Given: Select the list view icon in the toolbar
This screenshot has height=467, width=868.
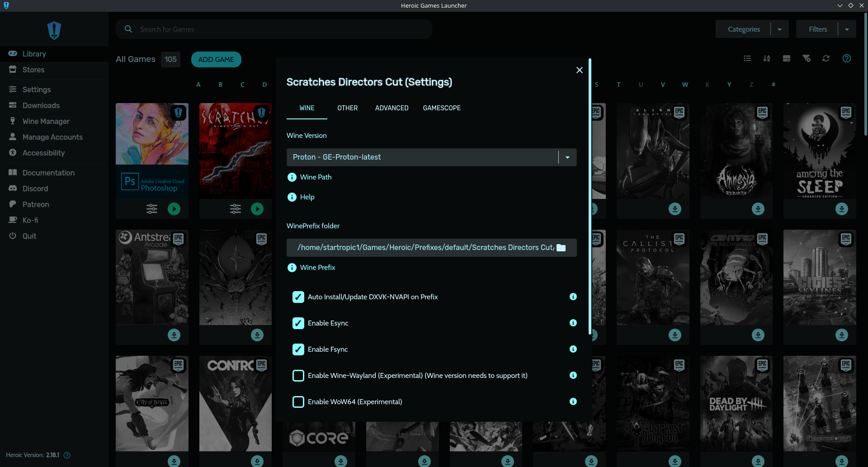Looking at the screenshot, I should click(747, 58).
